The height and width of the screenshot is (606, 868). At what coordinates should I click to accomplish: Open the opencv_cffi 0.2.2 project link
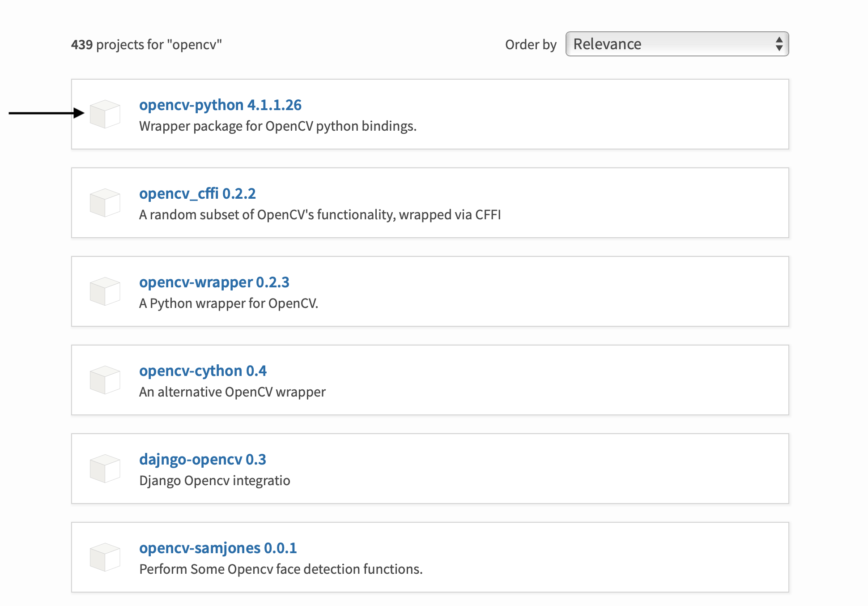coord(197,193)
